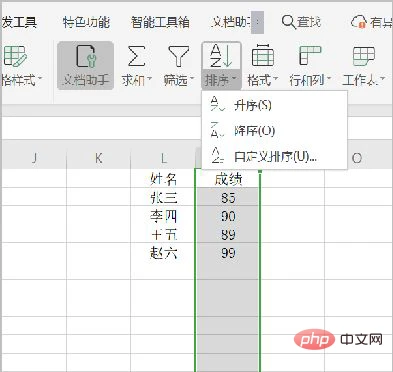Open 自定义排序(U)... custom sort option
The width and height of the screenshot is (393, 372).
point(275,156)
